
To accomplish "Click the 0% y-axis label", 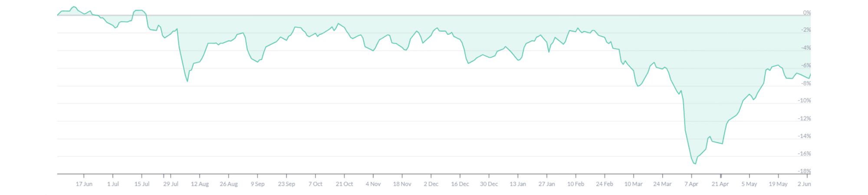I will (807, 13).
